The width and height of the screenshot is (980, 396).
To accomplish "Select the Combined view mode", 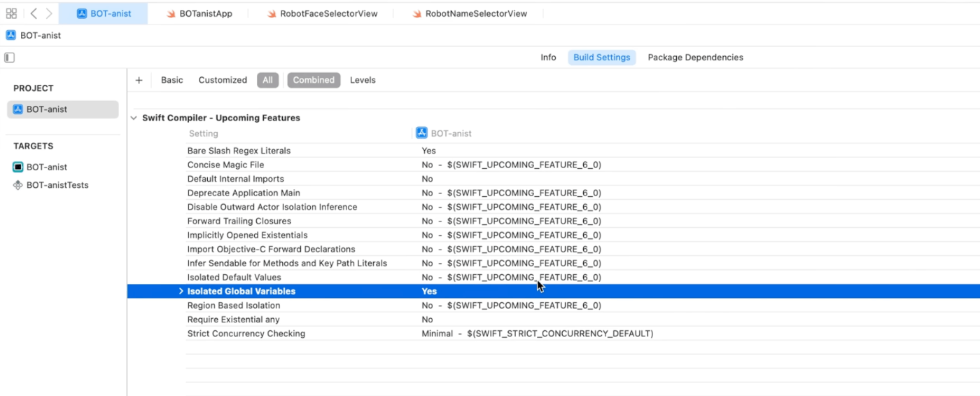I will point(314,80).
